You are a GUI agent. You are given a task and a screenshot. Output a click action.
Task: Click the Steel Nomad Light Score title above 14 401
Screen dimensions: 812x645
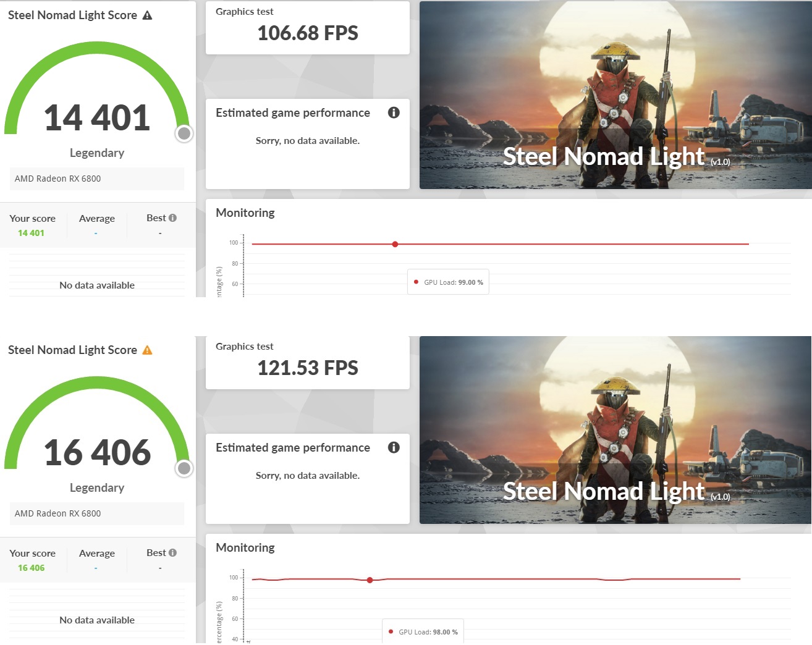pyautogui.click(x=72, y=15)
